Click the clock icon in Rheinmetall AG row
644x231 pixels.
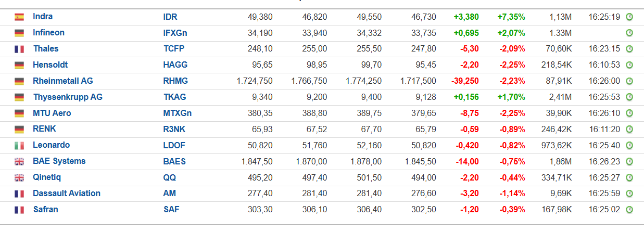tap(629, 82)
